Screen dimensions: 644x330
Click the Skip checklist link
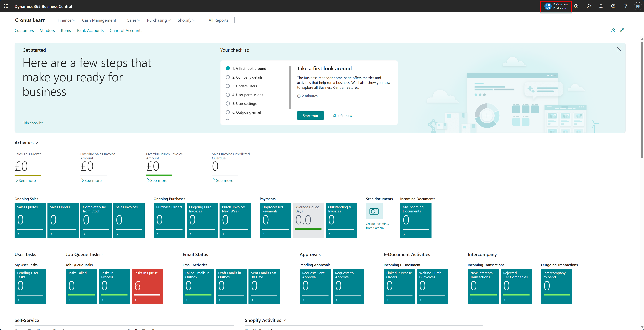(33, 123)
